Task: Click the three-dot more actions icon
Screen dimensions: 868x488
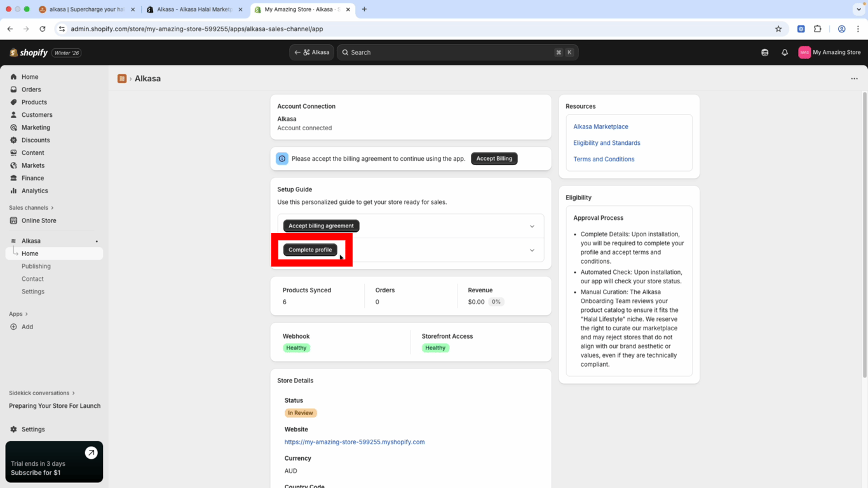Action: point(854,79)
